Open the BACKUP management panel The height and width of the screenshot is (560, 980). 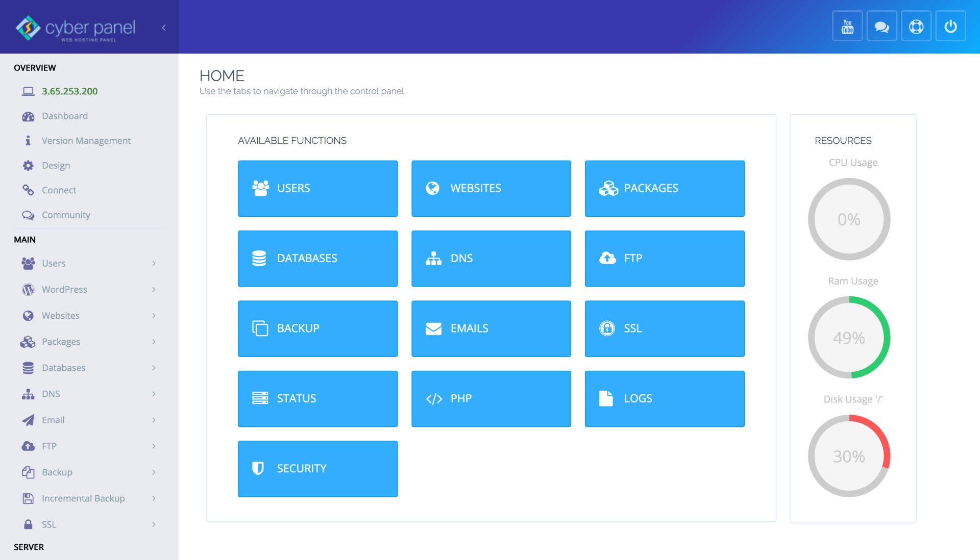pyautogui.click(x=318, y=328)
